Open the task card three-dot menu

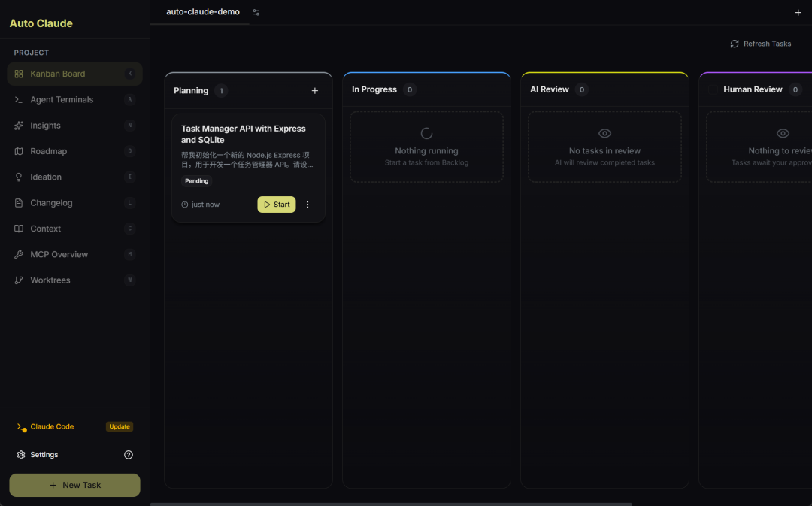click(x=307, y=205)
